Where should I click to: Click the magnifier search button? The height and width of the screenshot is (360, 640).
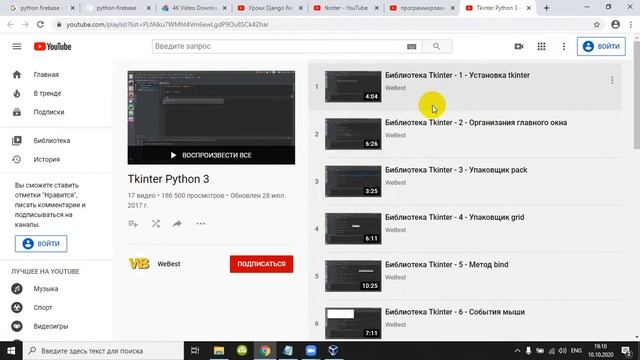click(437, 46)
